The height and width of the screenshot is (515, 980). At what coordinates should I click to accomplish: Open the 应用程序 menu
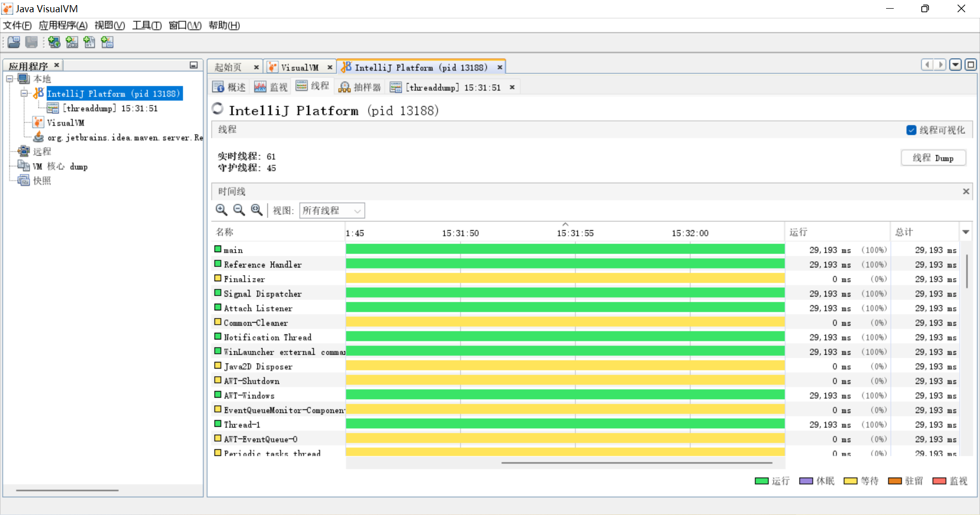coord(63,26)
